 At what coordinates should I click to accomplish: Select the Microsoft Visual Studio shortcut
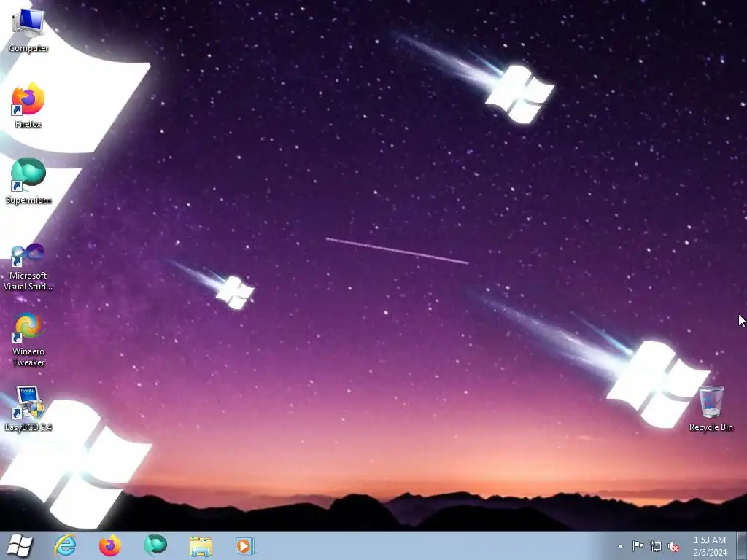pyautogui.click(x=28, y=267)
